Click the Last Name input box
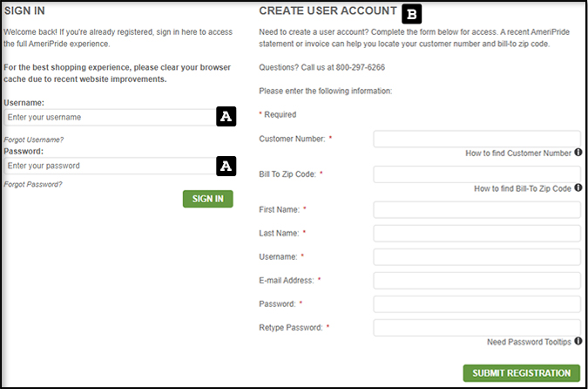This screenshot has height=389, width=588. tap(476, 233)
